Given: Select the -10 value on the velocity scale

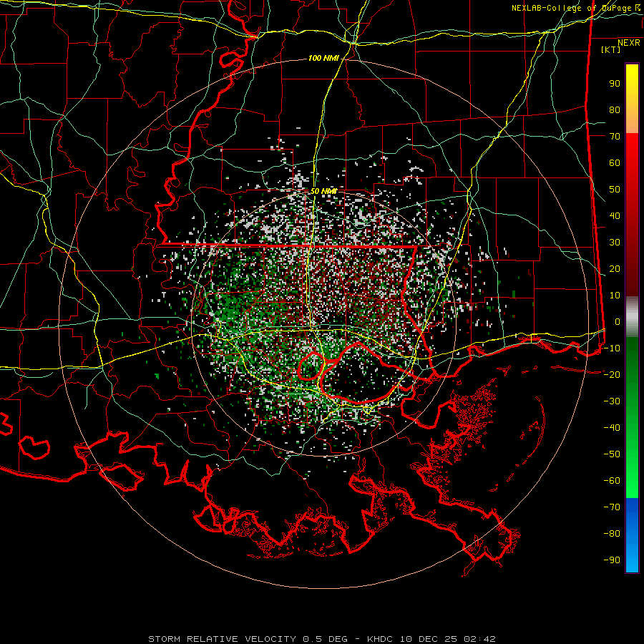Looking at the screenshot, I should tap(612, 348).
